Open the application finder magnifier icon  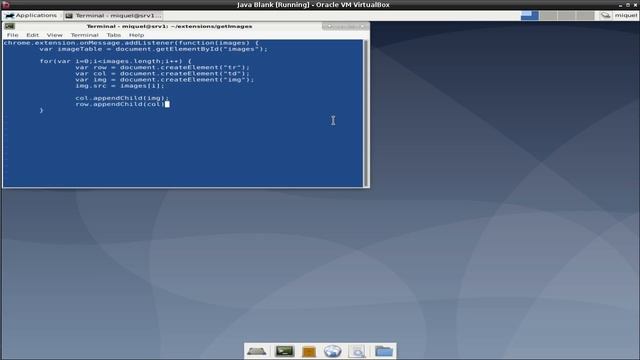(x=358, y=351)
